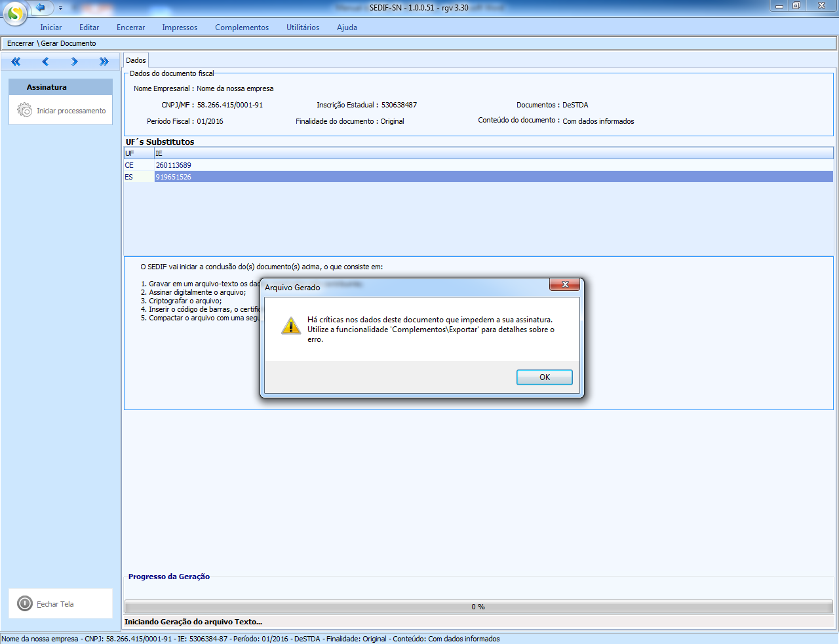Click step 3 Criptografar o arquivo
Screen dimensions: 839x644
click(x=182, y=301)
